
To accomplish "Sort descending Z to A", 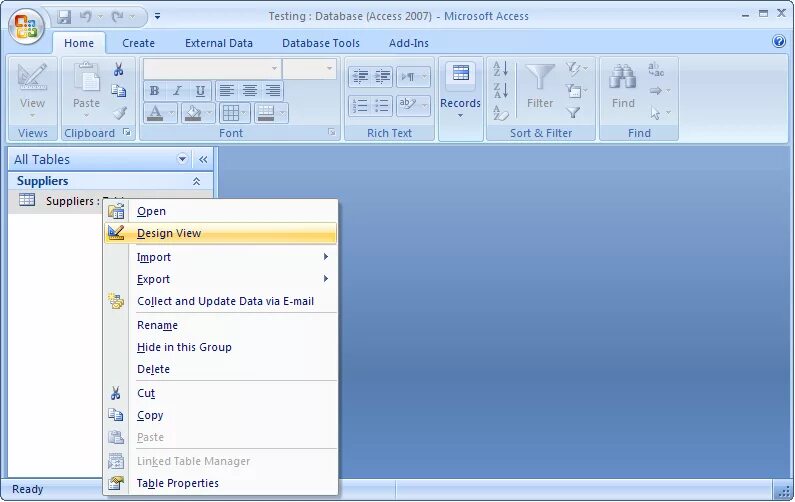I will click(x=501, y=91).
